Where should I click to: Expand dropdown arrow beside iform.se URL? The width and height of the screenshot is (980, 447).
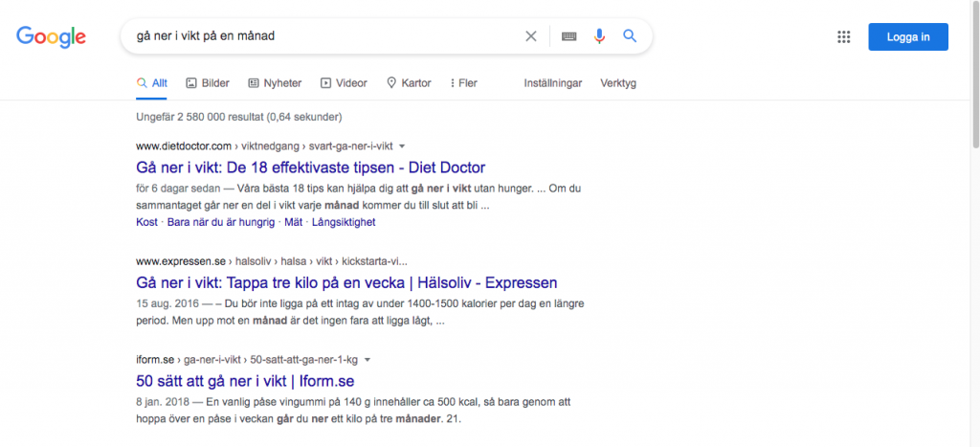pos(367,360)
